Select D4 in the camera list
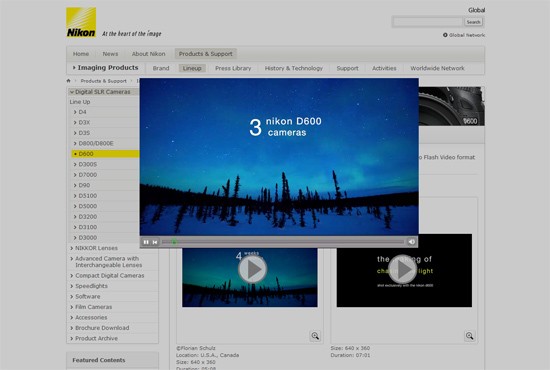Image resolution: width=550 pixels, height=370 pixels. tap(82, 112)
